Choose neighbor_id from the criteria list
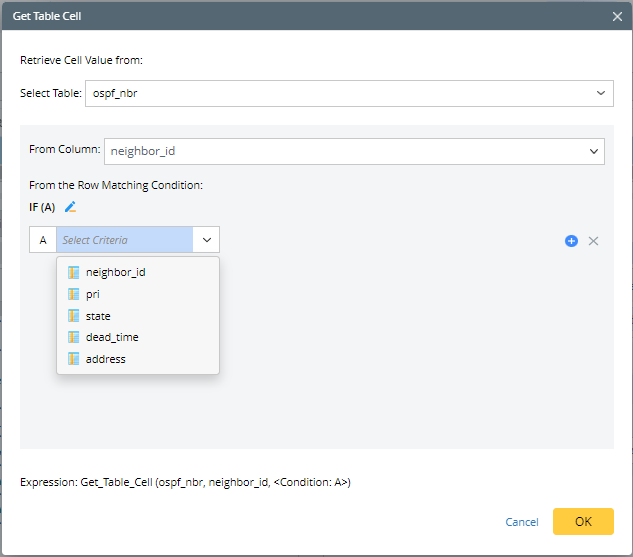 116,272
